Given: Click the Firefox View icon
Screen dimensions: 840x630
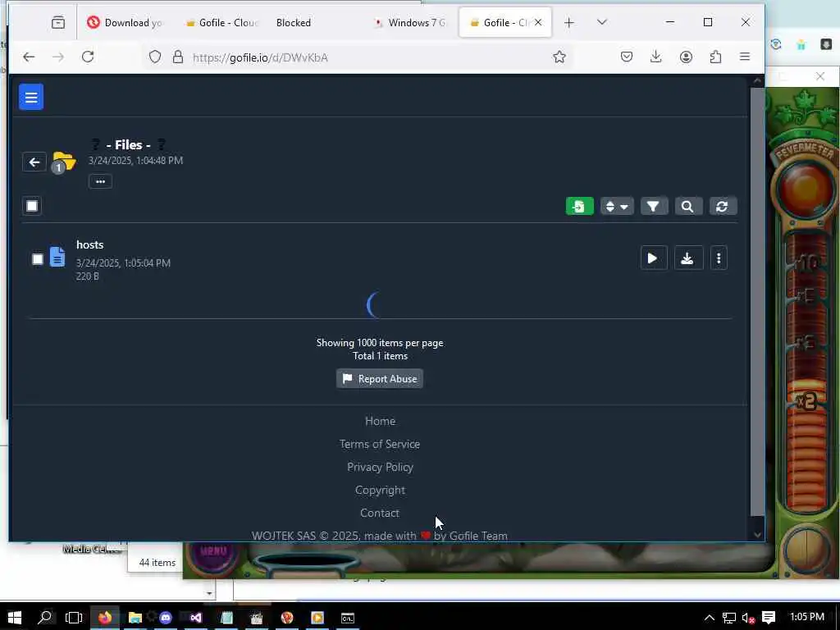Looking at the screenshot, I should [x=58, y=22].
